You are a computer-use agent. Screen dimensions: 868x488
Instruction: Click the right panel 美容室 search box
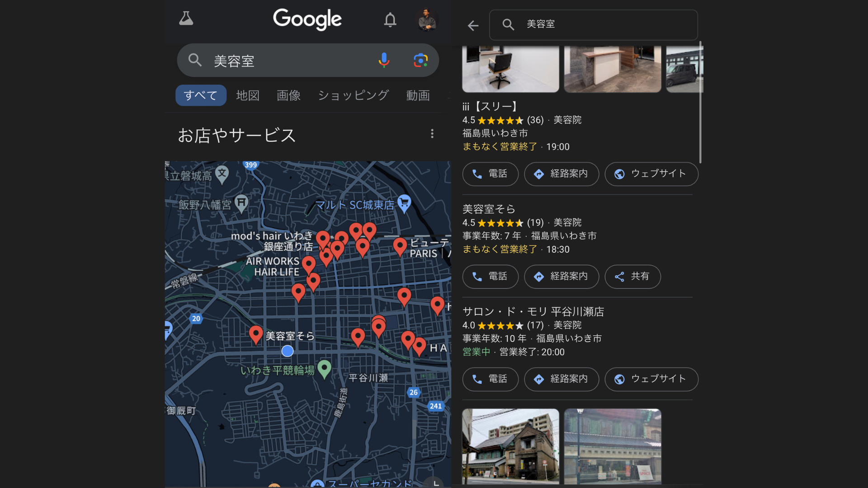593,25
